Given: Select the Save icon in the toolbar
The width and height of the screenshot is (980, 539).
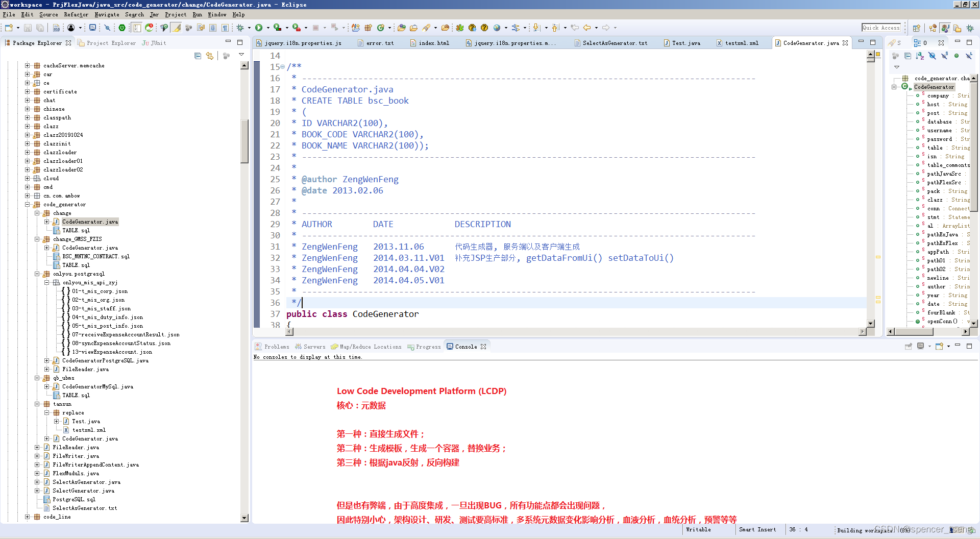Looking at the screenshot, I should [28, 28].
